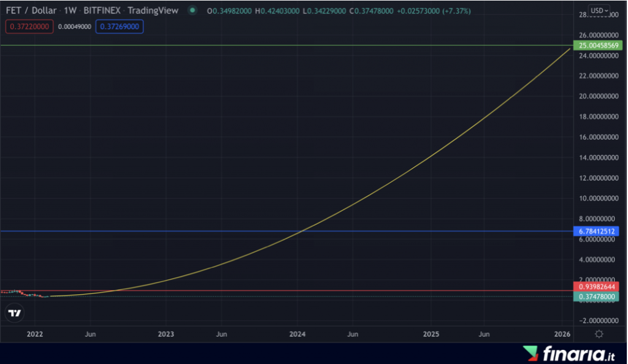Click the blue buy price 0.37269000 button
This screenshot has width=628, height=364.
(120, 26)
